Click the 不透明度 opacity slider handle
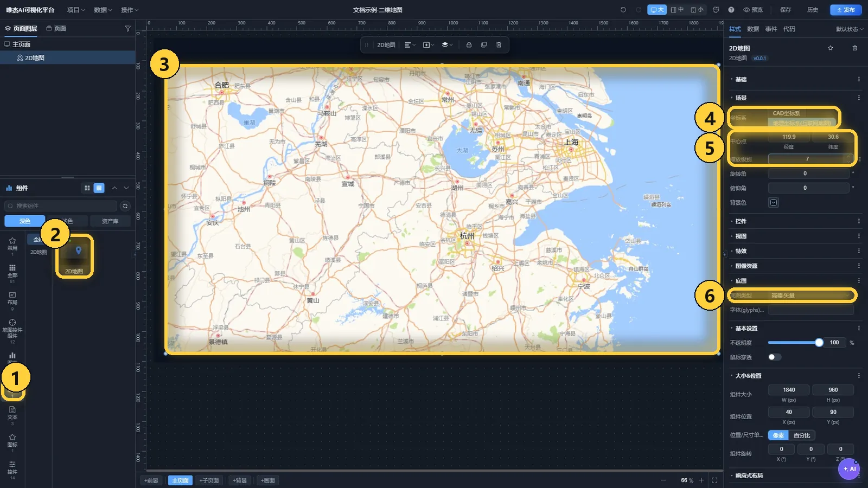The image size is (868, 488). [x=819, y=343]
